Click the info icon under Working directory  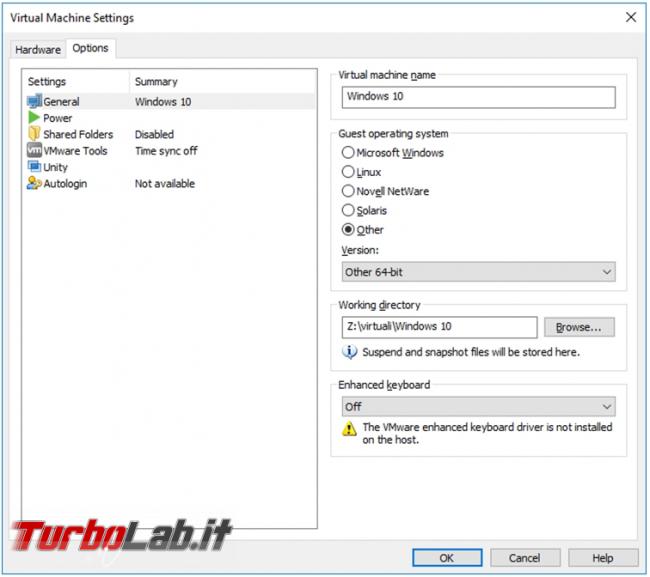tap(349, 352)
